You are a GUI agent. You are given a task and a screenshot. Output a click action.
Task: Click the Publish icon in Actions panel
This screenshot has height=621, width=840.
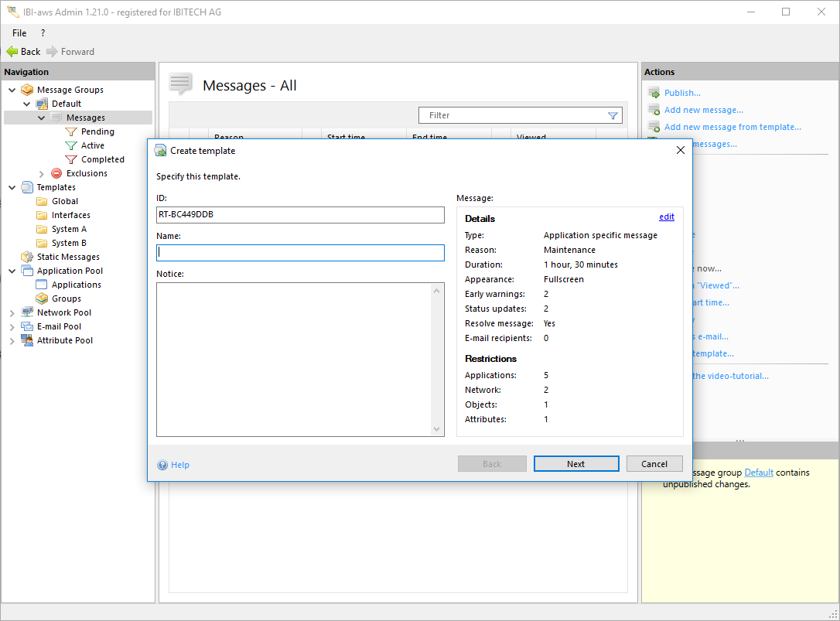(654, 93)
